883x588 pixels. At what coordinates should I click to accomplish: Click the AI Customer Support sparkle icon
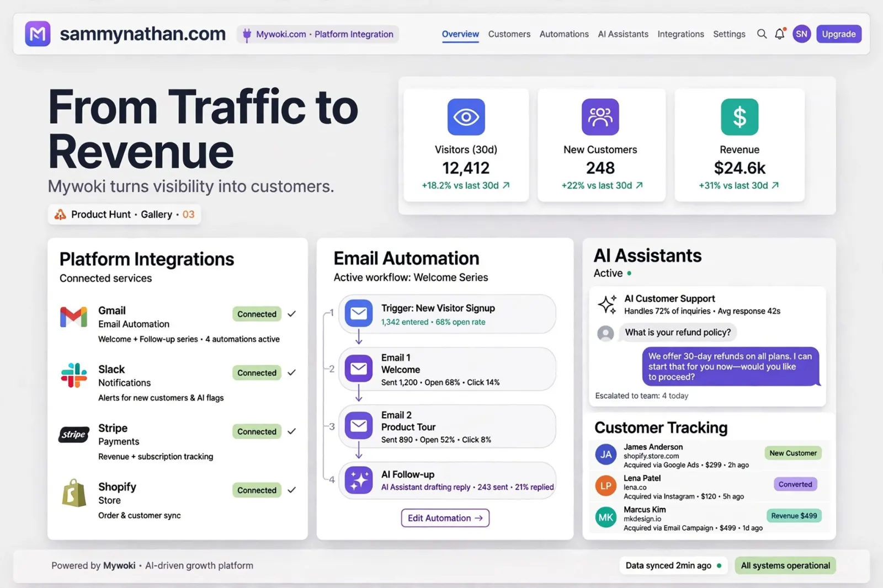(x=607, y=304)
